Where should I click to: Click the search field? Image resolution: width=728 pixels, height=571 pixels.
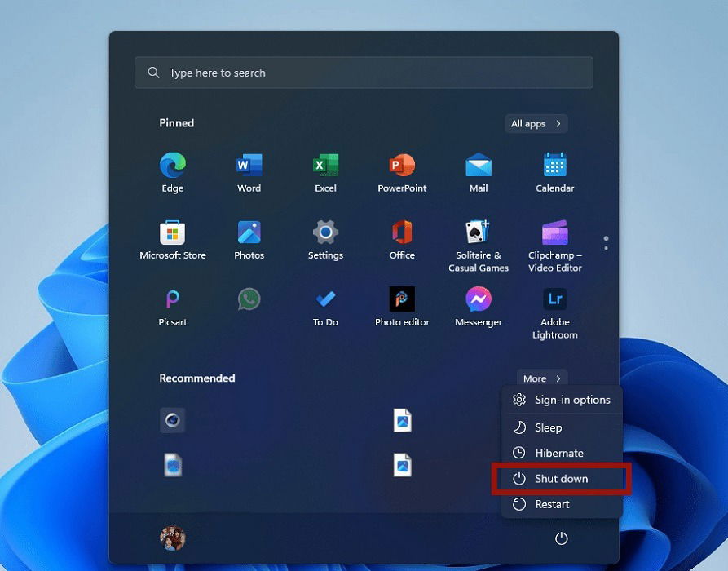tap(364, 73)
